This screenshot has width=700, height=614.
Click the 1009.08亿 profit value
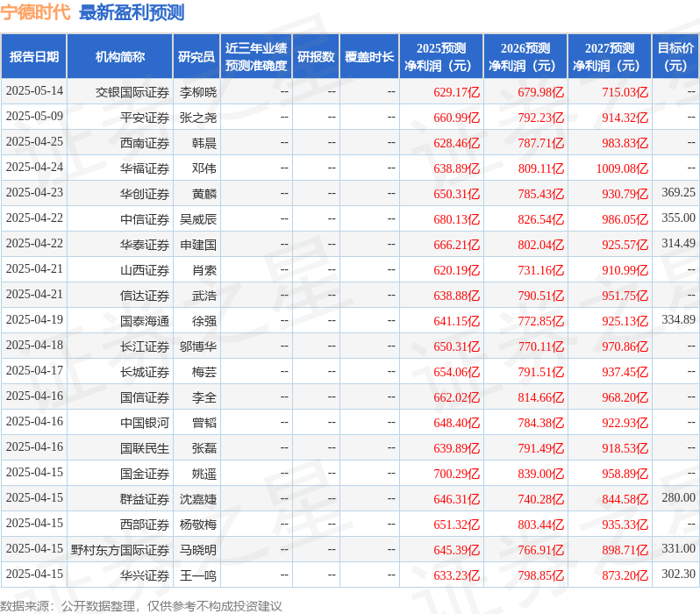[x=622, y=168]
